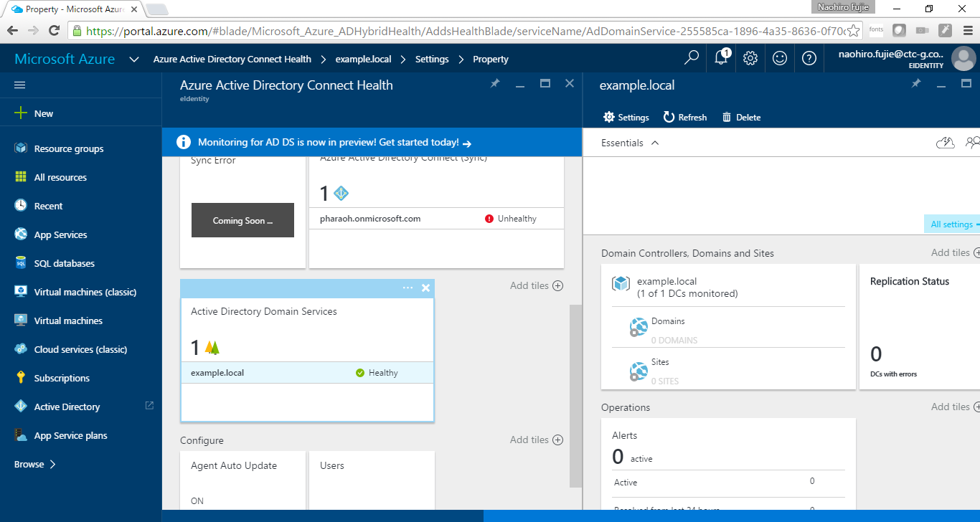Open the Sites entry

coord(728,369)
